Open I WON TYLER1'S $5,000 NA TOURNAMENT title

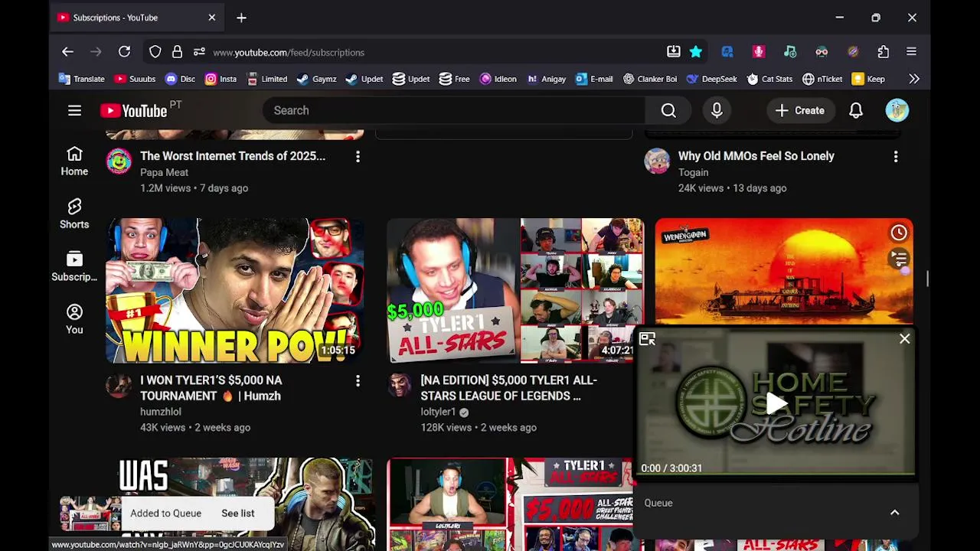[211, 388]
